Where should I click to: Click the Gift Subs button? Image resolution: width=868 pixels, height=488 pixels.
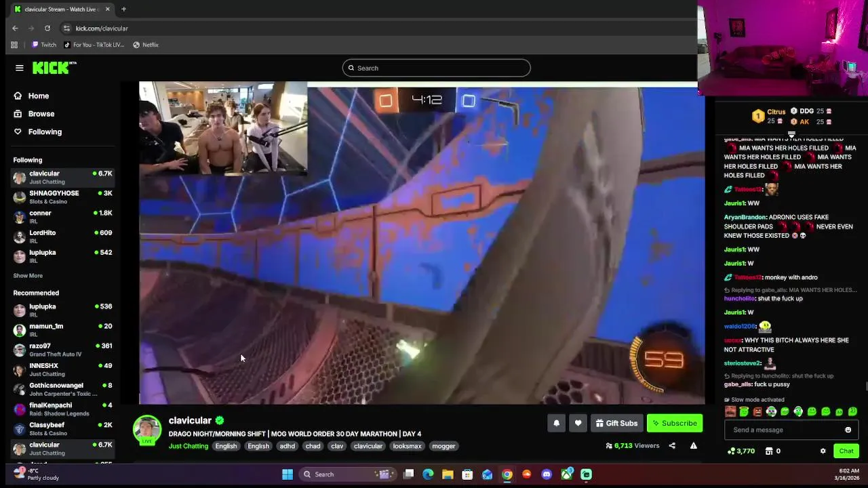[x=616, y=423]
